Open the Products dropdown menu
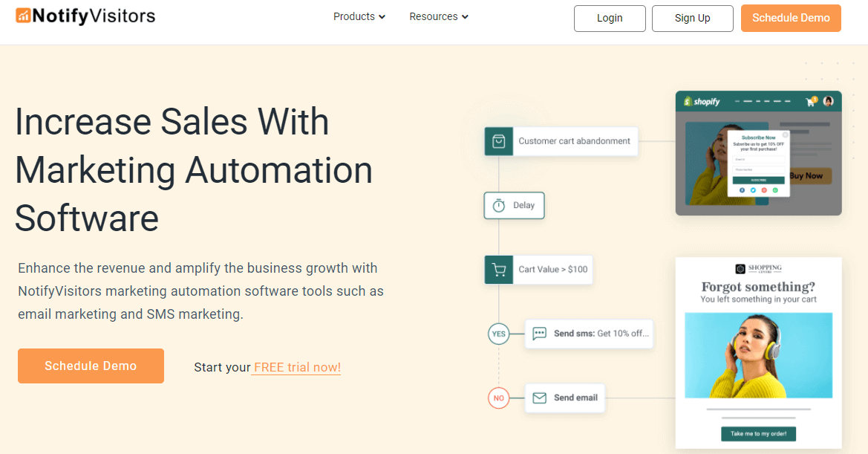The width and height of the screenshot is (868, 454). pos(359,16)
